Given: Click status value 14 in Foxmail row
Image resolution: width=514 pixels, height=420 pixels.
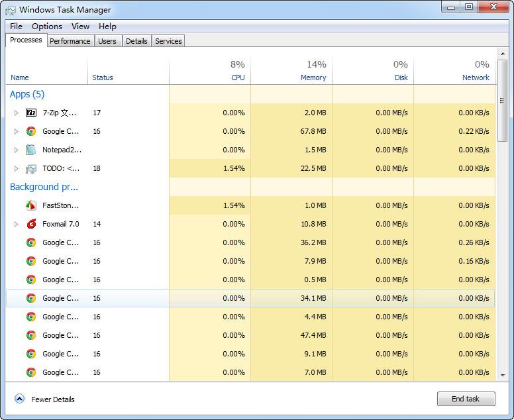Looking at the screenshot, I should point(97,225).
